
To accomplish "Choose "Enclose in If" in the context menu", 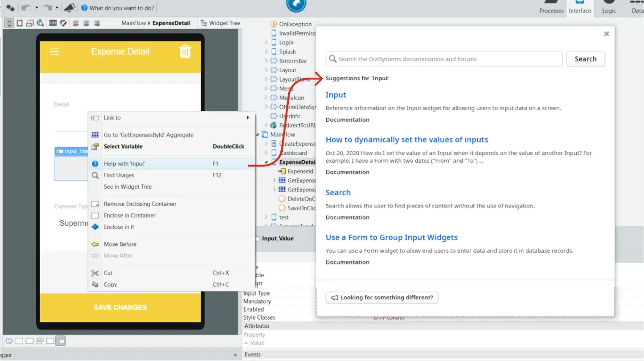I will click(x=171, y=227).
